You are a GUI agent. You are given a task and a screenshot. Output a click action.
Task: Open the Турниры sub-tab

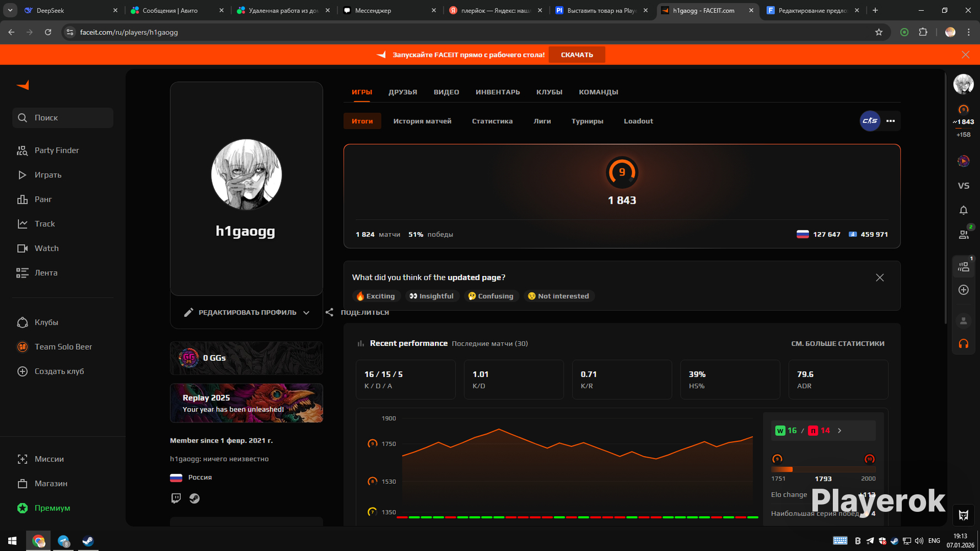click(587, 121)
